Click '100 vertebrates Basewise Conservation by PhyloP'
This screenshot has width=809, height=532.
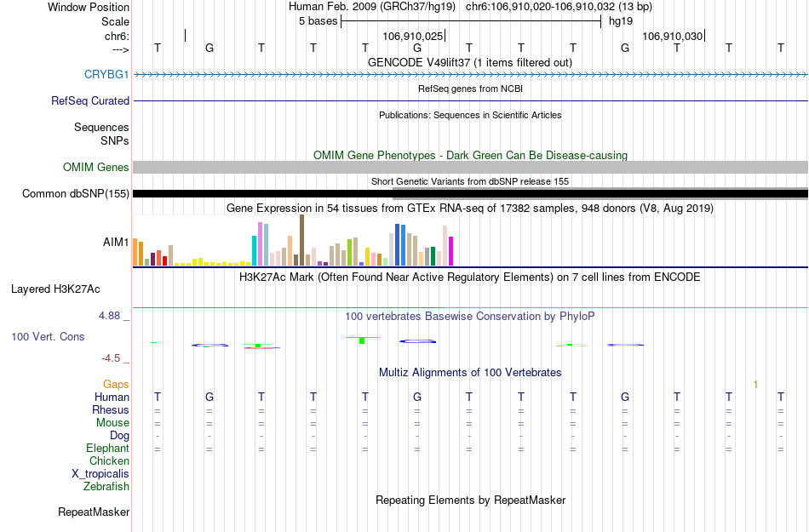[470, 316]
